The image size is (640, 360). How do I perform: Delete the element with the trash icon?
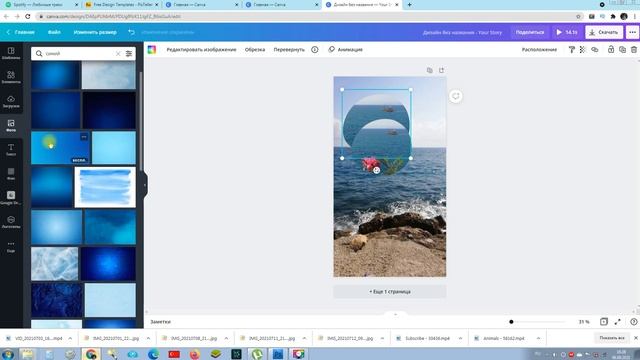(633, 49)
